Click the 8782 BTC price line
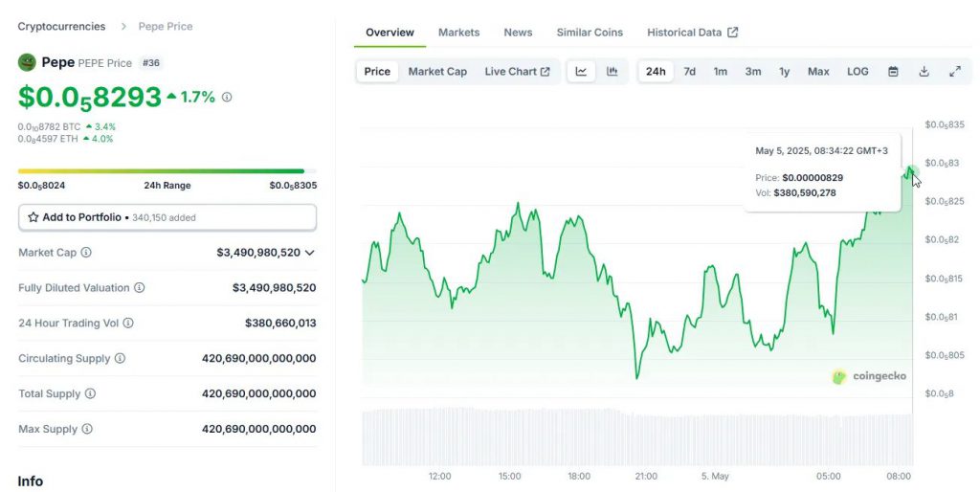The height and width of the screenshot is (492, 980). click(67, 127)
